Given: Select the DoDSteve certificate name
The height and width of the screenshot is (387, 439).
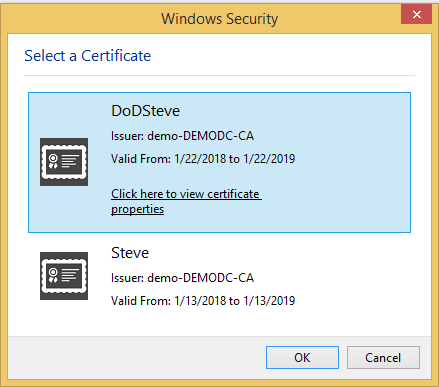Looking at the screenshot, I should tap(145, 111).
